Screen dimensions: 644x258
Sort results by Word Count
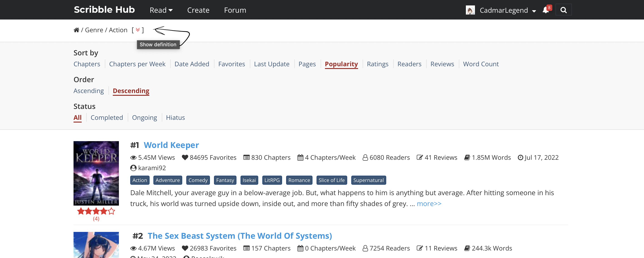481,64
